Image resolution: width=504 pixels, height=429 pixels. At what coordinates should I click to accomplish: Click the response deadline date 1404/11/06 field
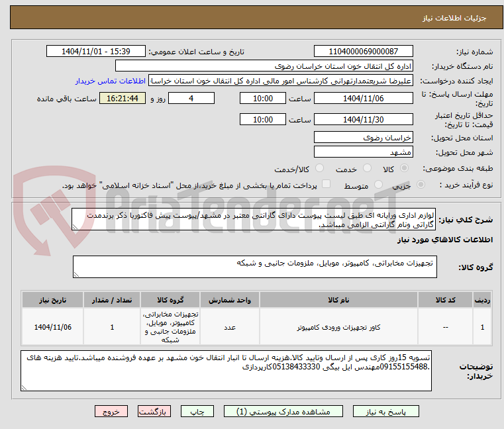pyautogui.click(x=364, y=98)
